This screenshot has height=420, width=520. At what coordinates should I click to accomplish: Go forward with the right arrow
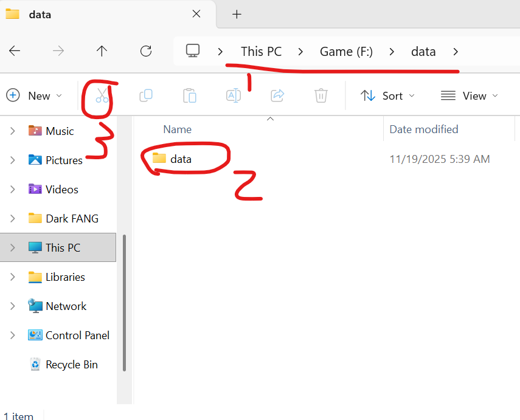coord(58,51)
